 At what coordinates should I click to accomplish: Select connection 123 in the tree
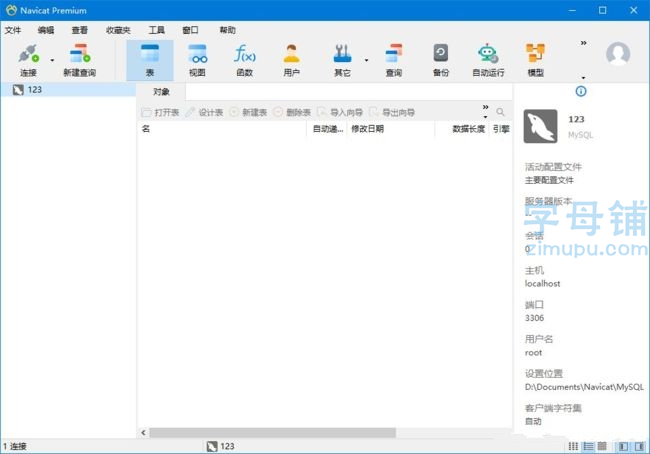pos(68,90)
